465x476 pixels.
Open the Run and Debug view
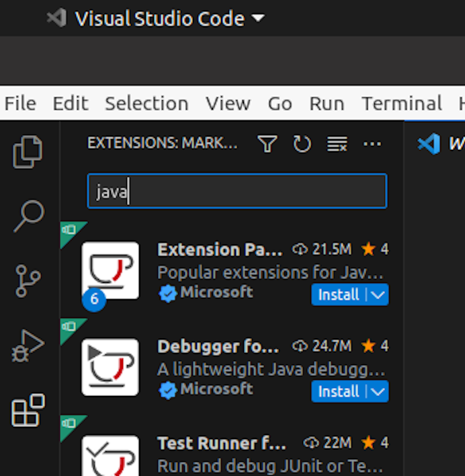click(x=28, y=346)
